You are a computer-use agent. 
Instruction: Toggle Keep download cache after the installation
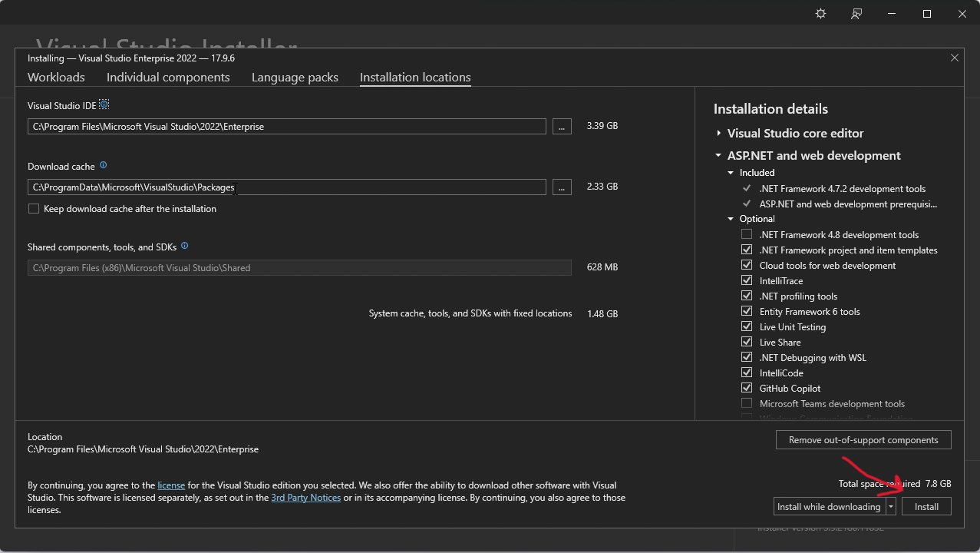pos(34,209)
